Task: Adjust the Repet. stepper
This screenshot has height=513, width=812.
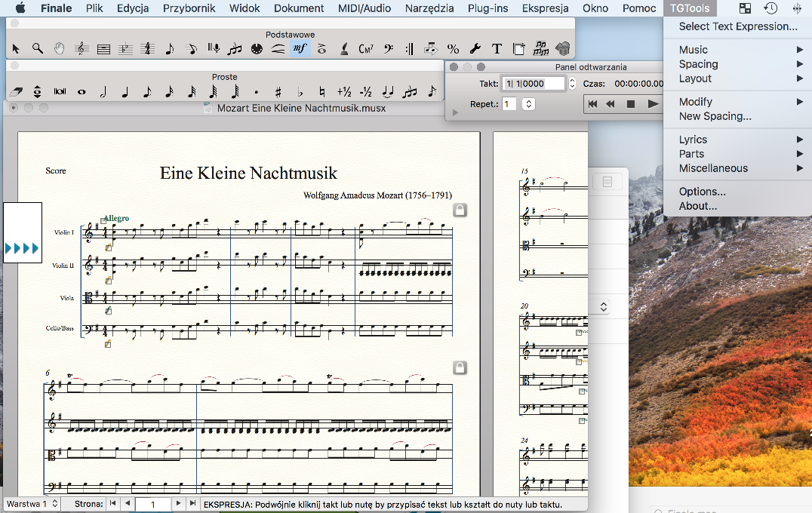Action: pos(528,104)
